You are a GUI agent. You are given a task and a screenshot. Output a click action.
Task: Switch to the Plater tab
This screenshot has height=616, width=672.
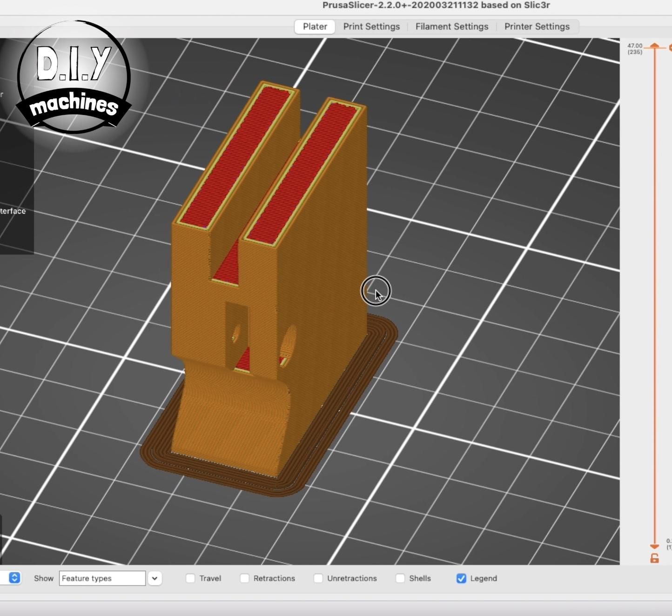[315, 27]
